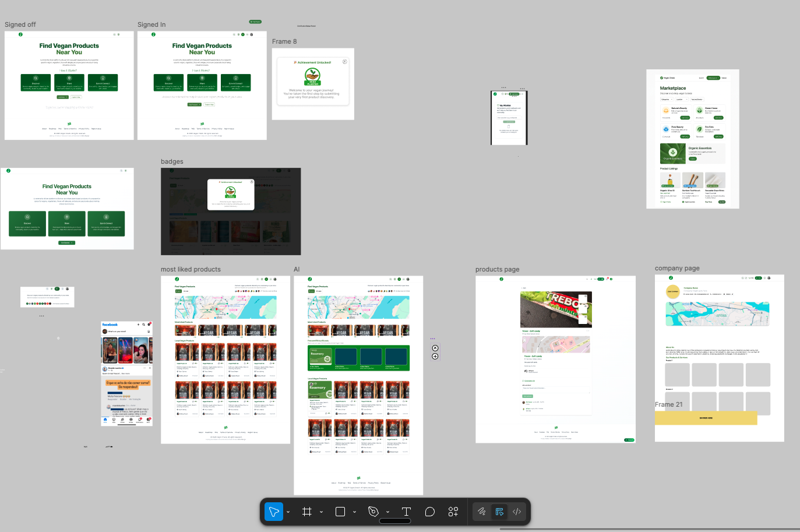Select the 'company page' frame label

pyautogui.click(x=677, y=268)
